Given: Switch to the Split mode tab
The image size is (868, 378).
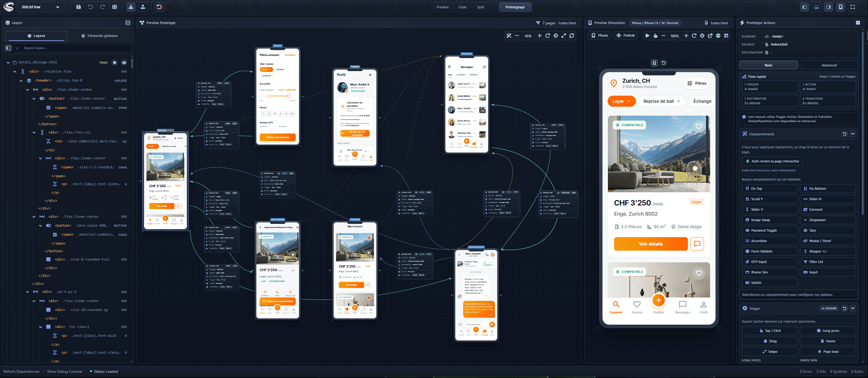Looking at the screenshot, I should point(480,7).
